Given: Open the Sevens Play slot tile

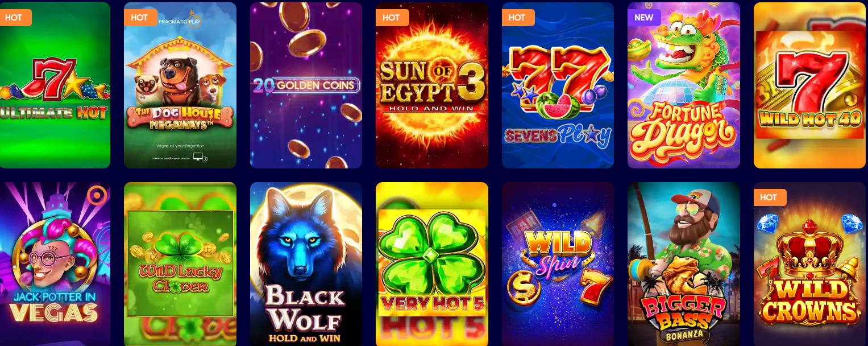Looking at the screenshot, I should tap(558, 85).
